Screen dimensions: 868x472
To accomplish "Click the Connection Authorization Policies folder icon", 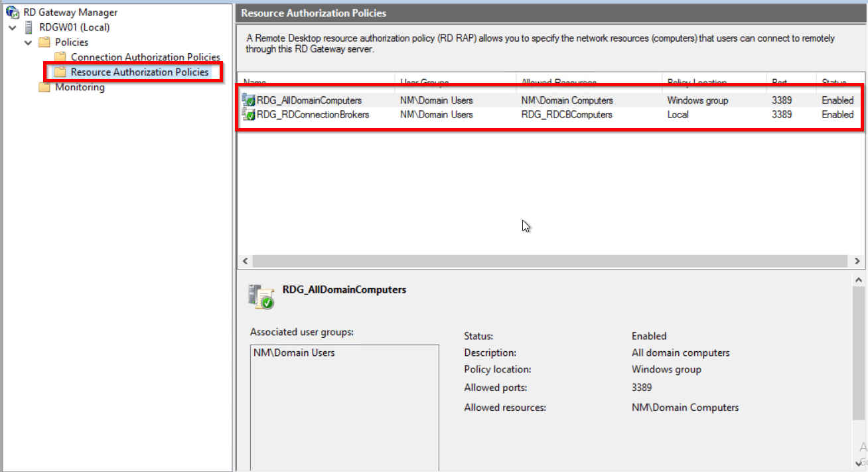I will (60, 56).
